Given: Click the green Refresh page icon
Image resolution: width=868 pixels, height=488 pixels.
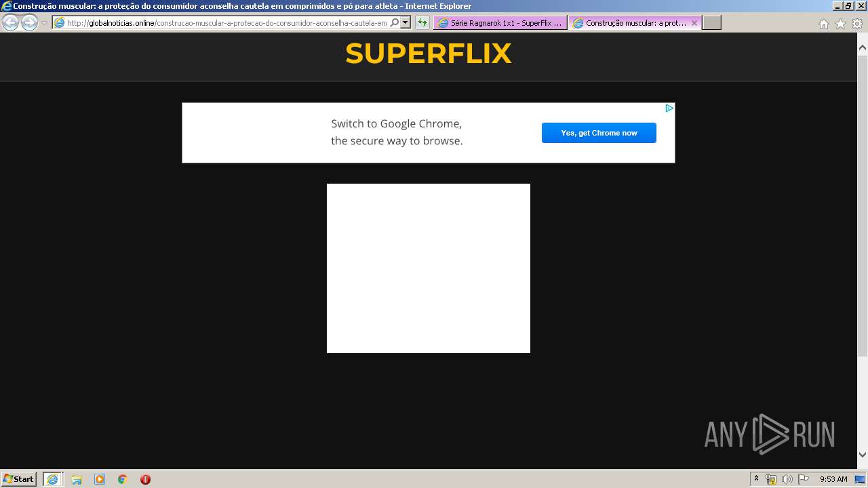Looking at the screenshot, I should coord(422,22).
